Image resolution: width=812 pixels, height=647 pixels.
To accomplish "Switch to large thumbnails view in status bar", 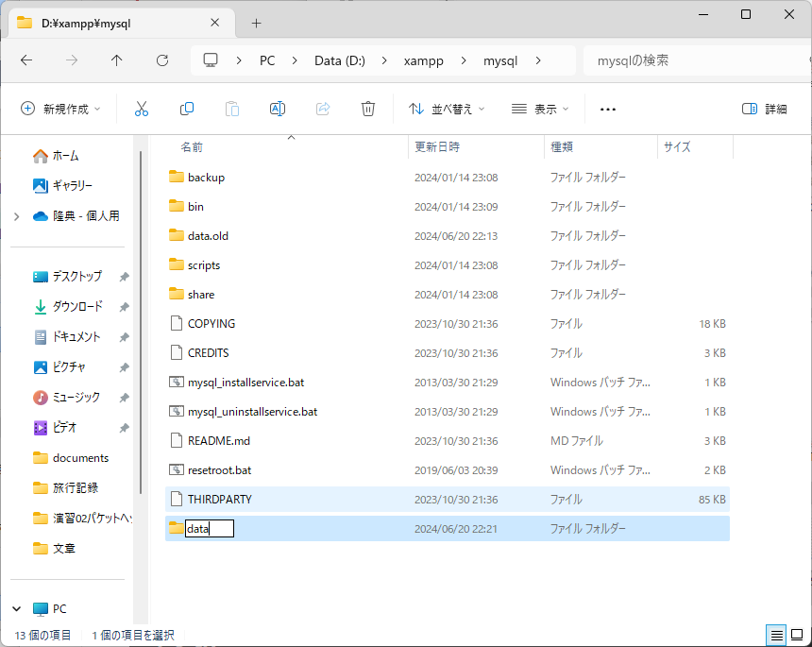I will pos(796,635).
